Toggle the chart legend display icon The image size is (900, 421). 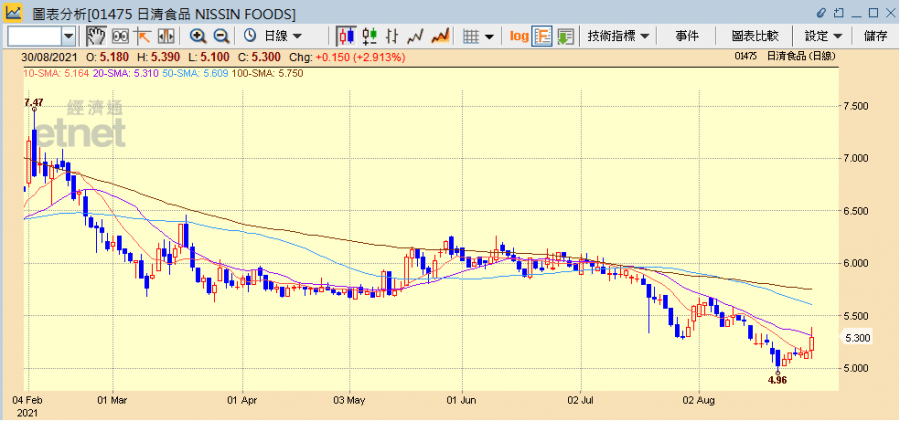coord(542,36)
